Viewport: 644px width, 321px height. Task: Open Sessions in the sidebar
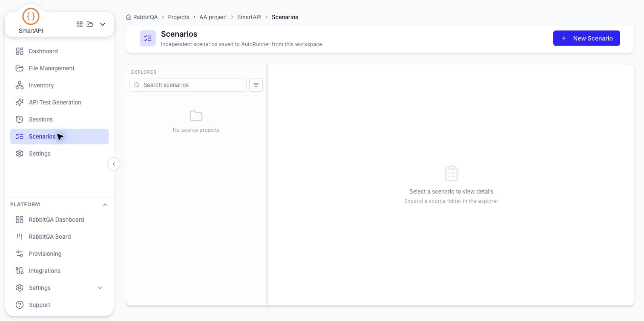[x=59, y=119]
